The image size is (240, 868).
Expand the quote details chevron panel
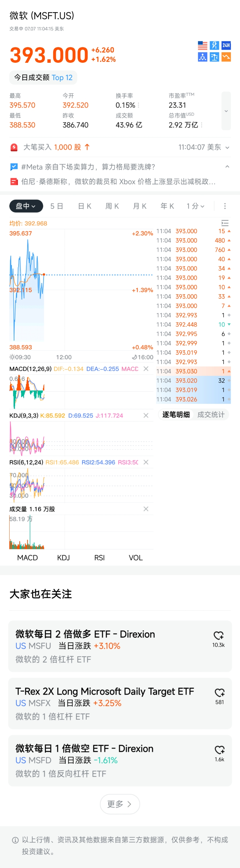tap(226, 111)
